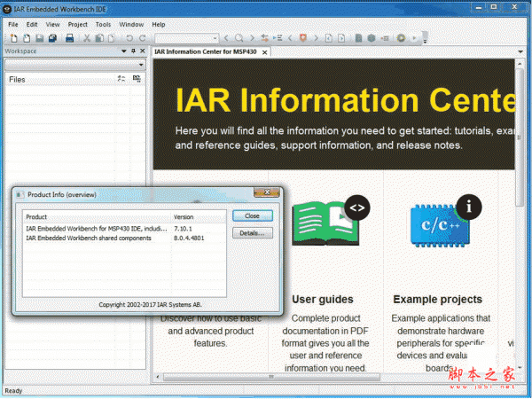Click the second Files column header icon
532x399 pixels.
pos(137,79)
